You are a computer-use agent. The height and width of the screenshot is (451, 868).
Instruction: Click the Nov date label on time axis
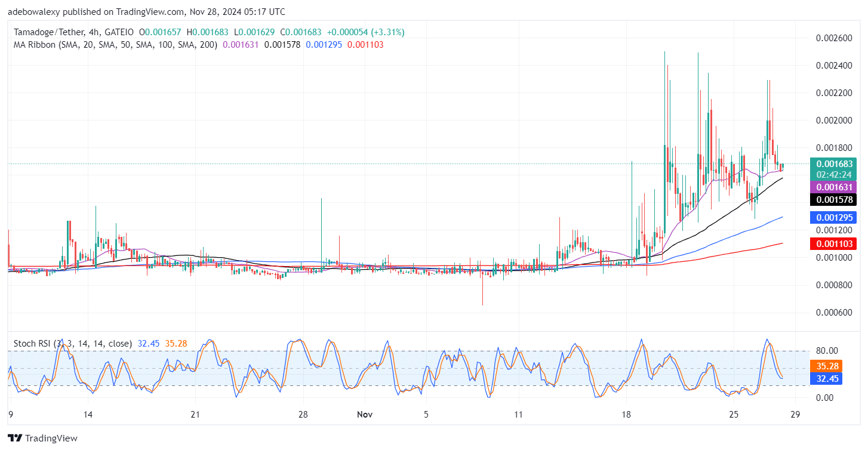(364, 414)
